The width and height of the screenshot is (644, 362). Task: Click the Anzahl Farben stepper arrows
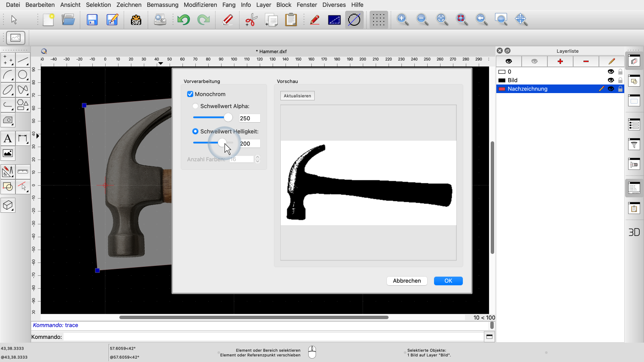258,159
